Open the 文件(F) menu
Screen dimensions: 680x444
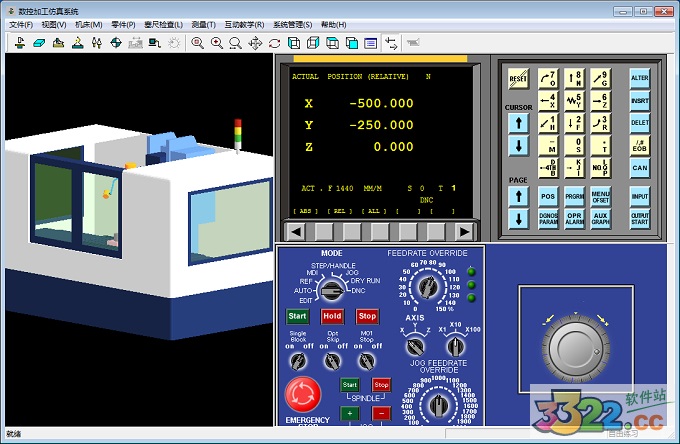(x=20, y=24)
